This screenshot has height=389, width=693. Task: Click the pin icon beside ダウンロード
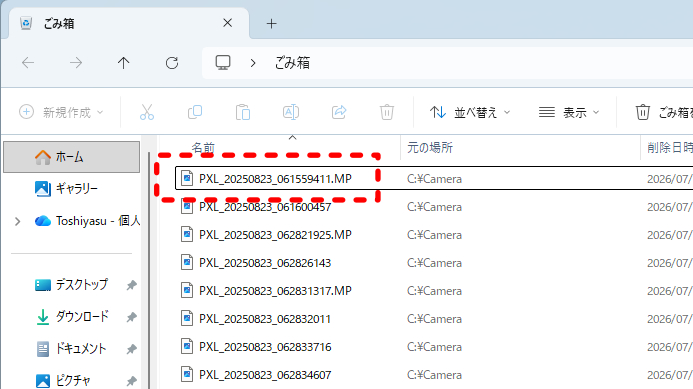click(131, 317)
